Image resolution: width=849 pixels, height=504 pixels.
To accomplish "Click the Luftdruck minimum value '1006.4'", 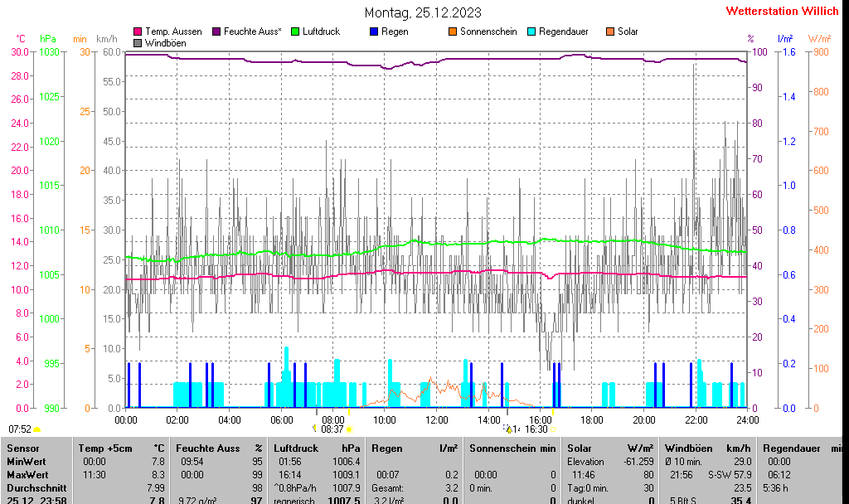I will click(x=347, y=462).
